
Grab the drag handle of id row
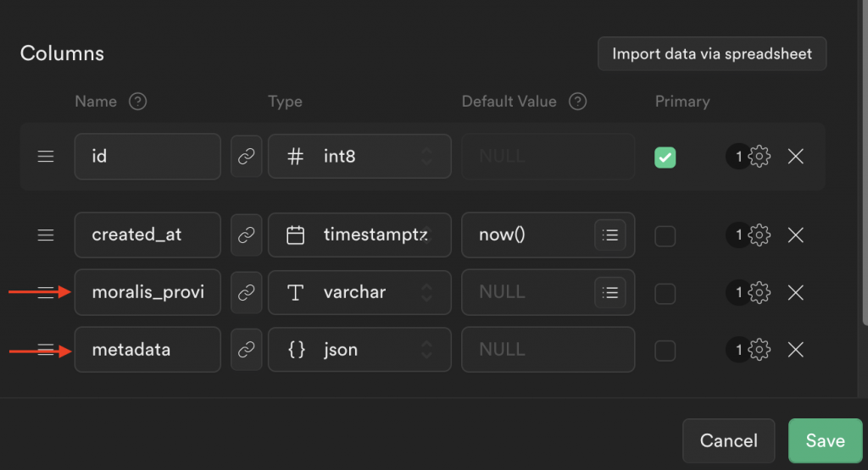pos(46,157)
